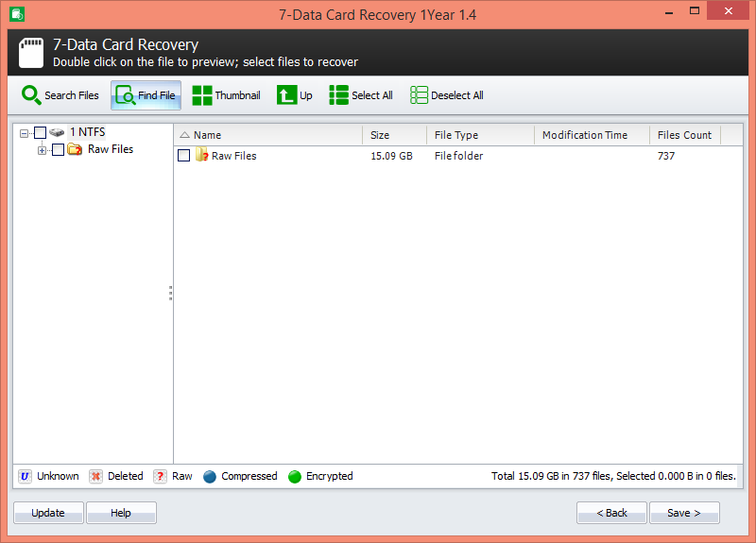Check the Raw Files row in file list
The width and height of the screenshot is (756, 543).
pos(183,155)
